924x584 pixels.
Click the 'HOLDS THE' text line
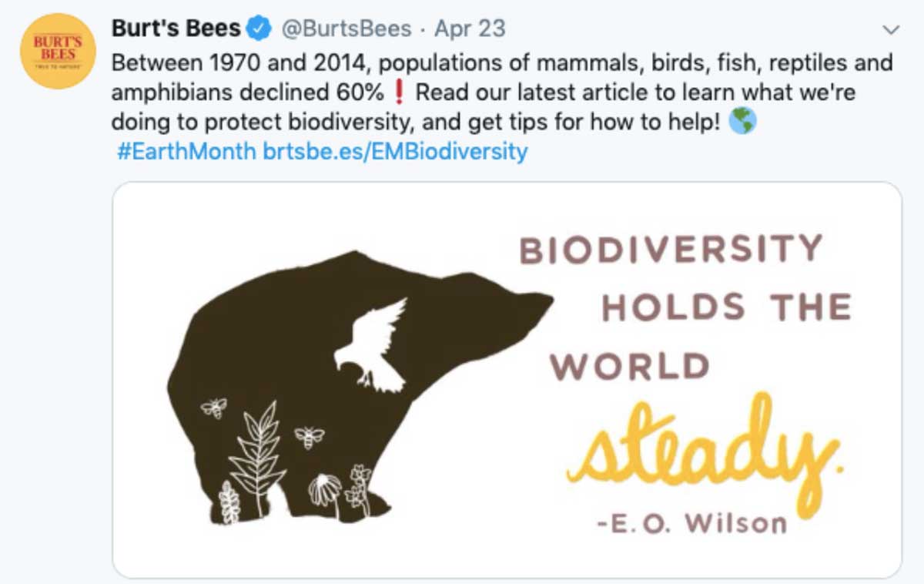(726, 308)
